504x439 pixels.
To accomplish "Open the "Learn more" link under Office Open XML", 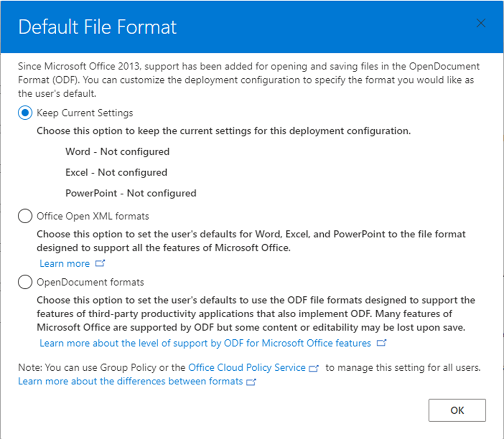I will tap(65, 263).
